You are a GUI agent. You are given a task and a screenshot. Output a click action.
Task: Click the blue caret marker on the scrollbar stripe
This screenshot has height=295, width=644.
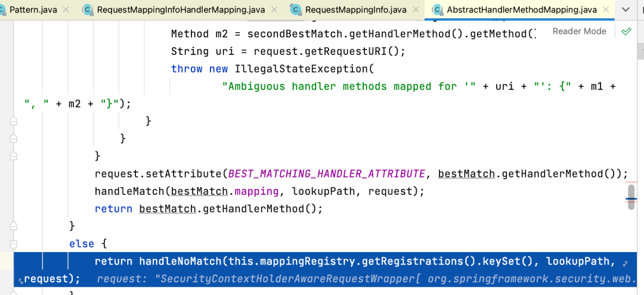click(631, 200)
